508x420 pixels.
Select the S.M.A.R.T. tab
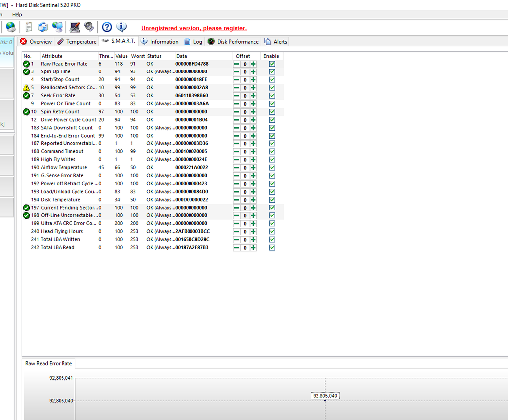[x=119, y=41]
